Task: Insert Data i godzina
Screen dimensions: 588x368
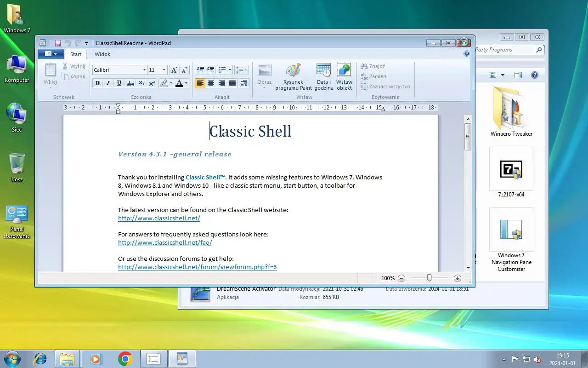Action: click(324, 77)
